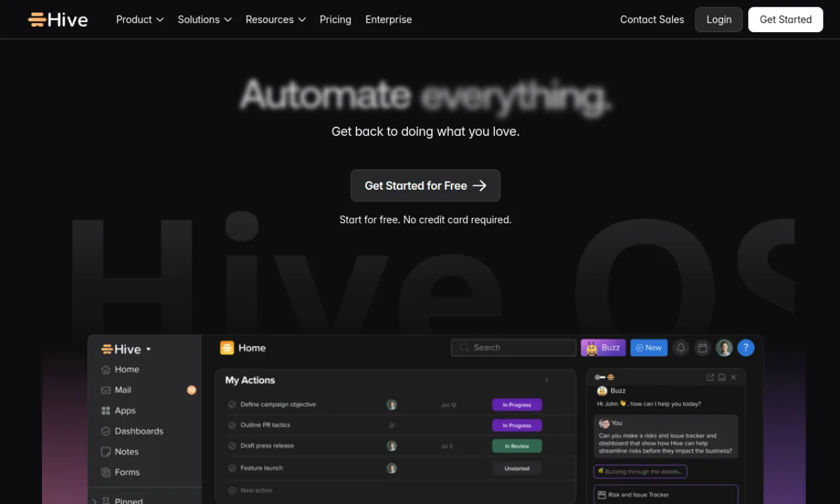The height and width of the screenshot is (504, 840).
Task: Select Home label in app sidebar
Action: point(127,369)
